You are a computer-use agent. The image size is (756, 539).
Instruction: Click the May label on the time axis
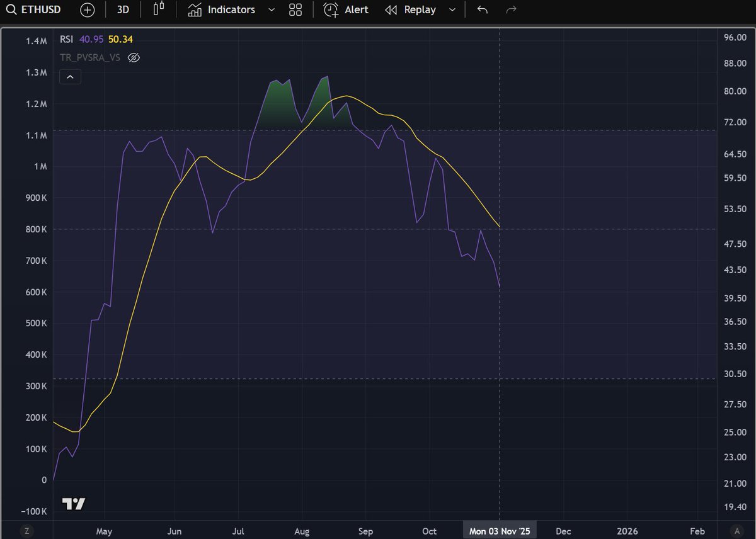click(x=104, y=531)
